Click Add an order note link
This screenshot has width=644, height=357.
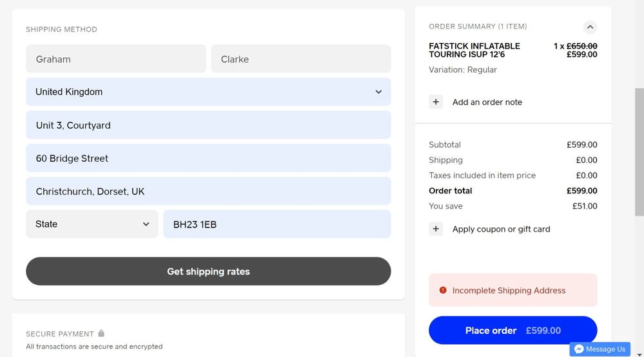[487, 102]
